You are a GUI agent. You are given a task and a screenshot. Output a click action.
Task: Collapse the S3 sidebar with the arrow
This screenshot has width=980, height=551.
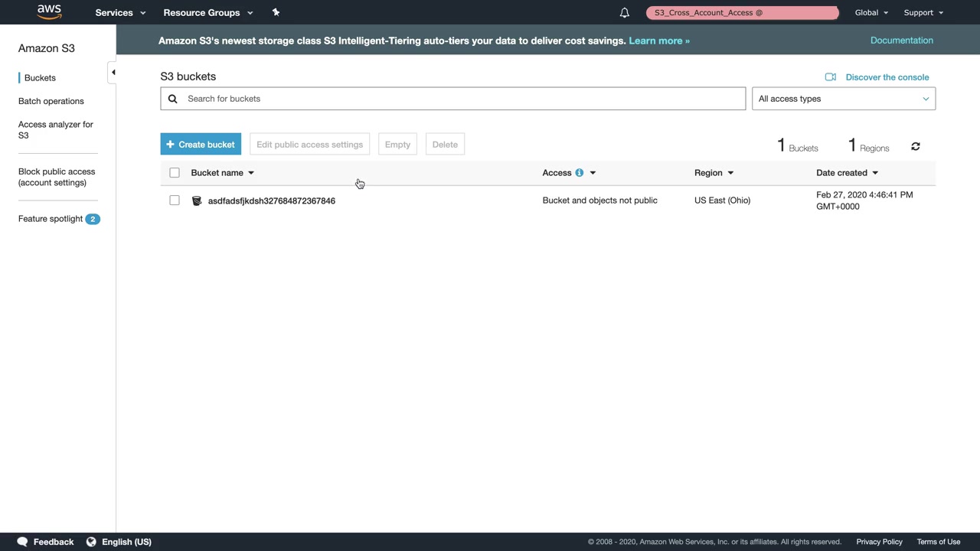(113, 73)
